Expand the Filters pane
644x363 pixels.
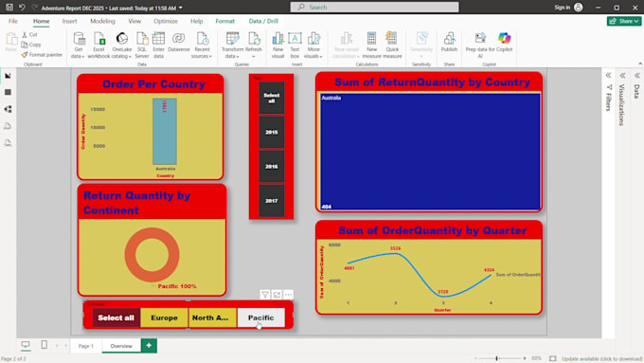(608, 76)
